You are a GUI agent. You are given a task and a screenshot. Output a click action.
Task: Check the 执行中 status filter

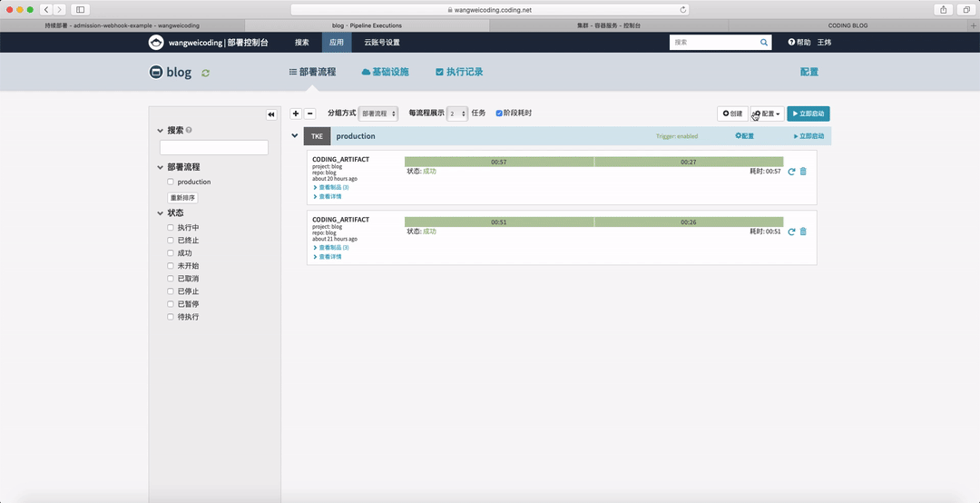(x=170, y=228)
